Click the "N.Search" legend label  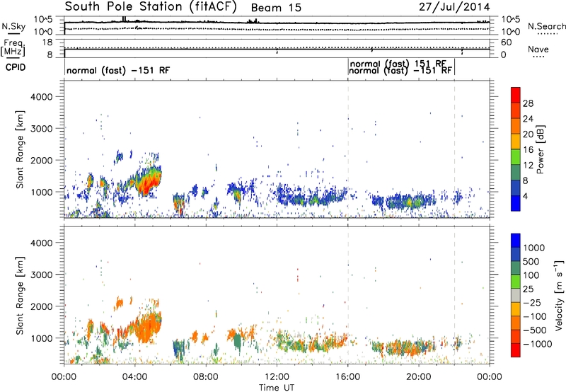coord(546,26)
